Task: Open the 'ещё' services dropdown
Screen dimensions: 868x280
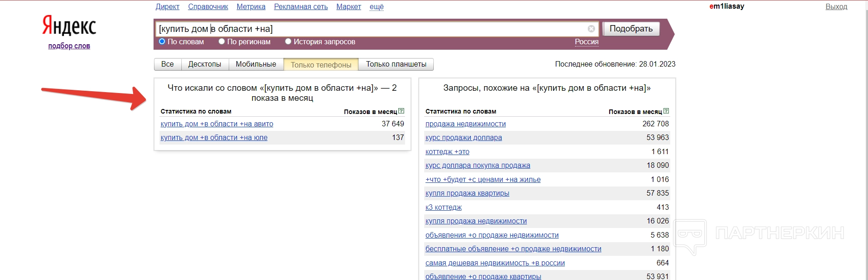Action: tap(376, 6)
